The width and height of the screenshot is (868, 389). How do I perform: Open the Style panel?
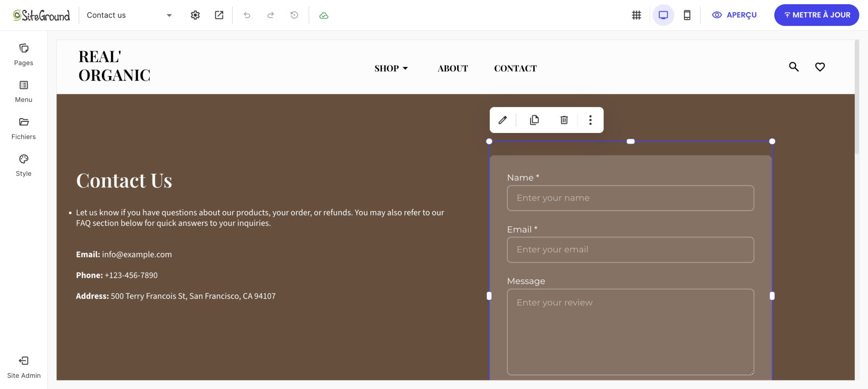[x=24, y=166]
